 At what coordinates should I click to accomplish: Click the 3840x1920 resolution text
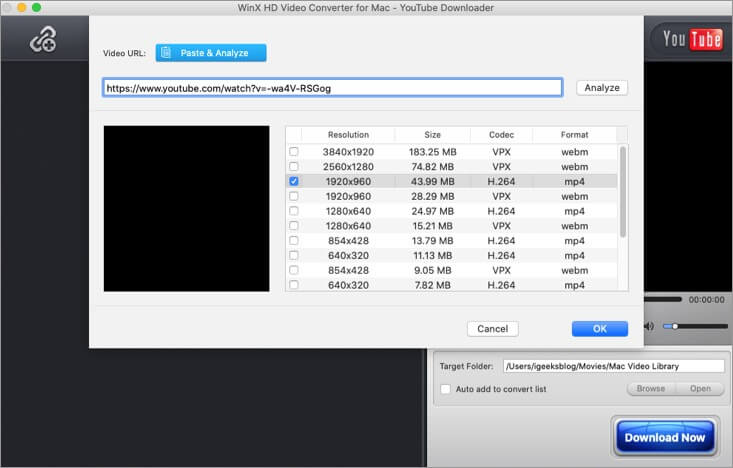(x=348, y=152)
